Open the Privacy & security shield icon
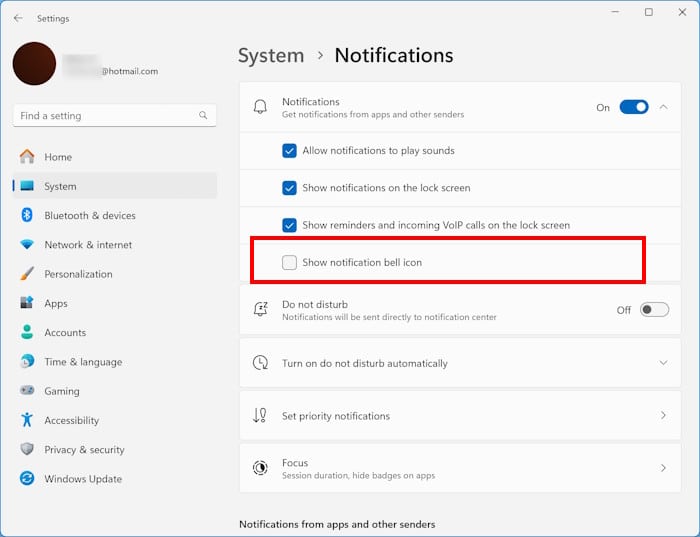The width and height of the screenshot is (700, 537). point(26,450)
